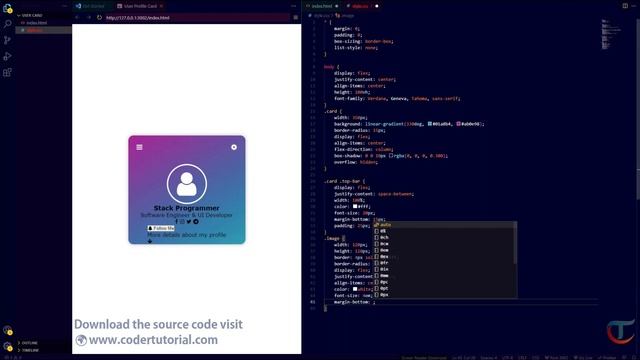Click the down arrow below More details
The width and height of the screenshot is (640, 360).
(150, 241)
